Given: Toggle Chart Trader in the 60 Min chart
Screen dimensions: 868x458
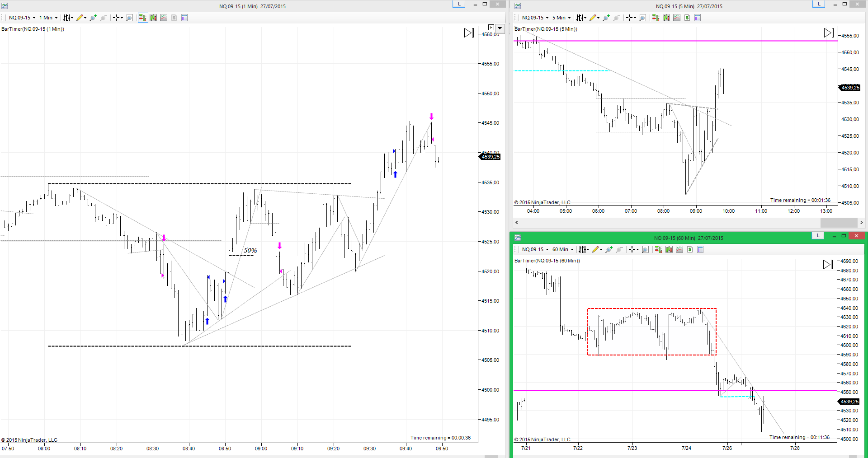Looking at the screenshot, I should 658,249.
